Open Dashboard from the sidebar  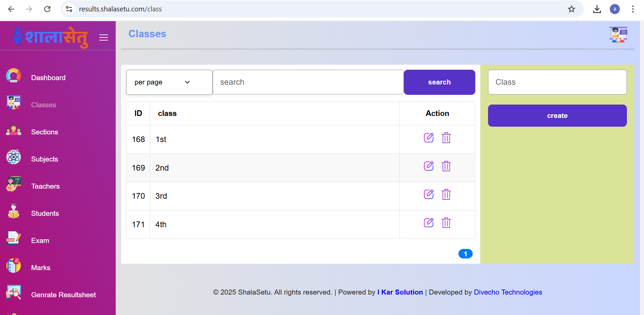48,78
